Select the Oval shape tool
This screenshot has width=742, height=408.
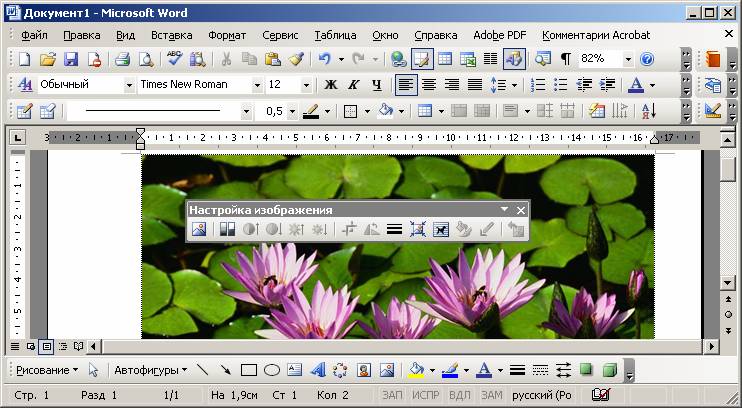(271, 370)
